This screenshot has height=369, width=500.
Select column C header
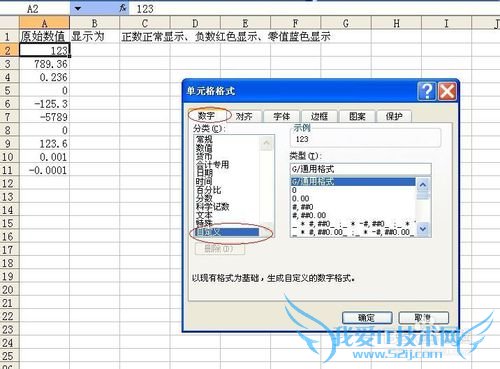145,23
